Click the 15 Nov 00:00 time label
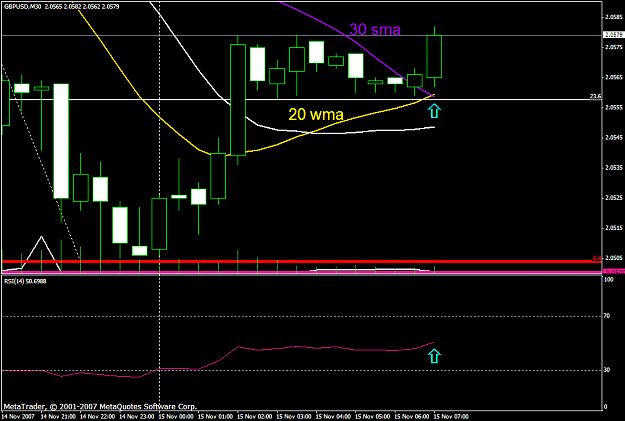625x421 pixels. pos(176,417)
